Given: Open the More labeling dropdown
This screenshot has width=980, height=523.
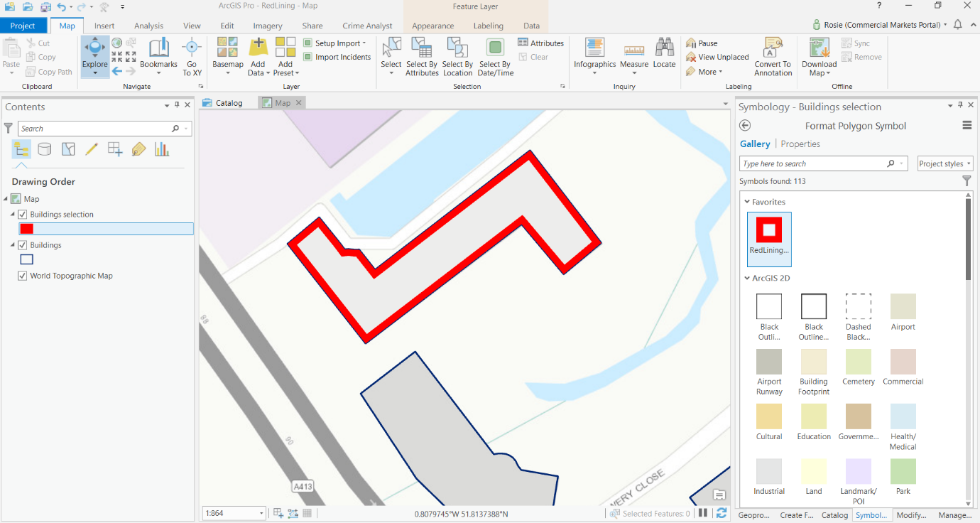Looking at the screenshot, I should (704, 72).
